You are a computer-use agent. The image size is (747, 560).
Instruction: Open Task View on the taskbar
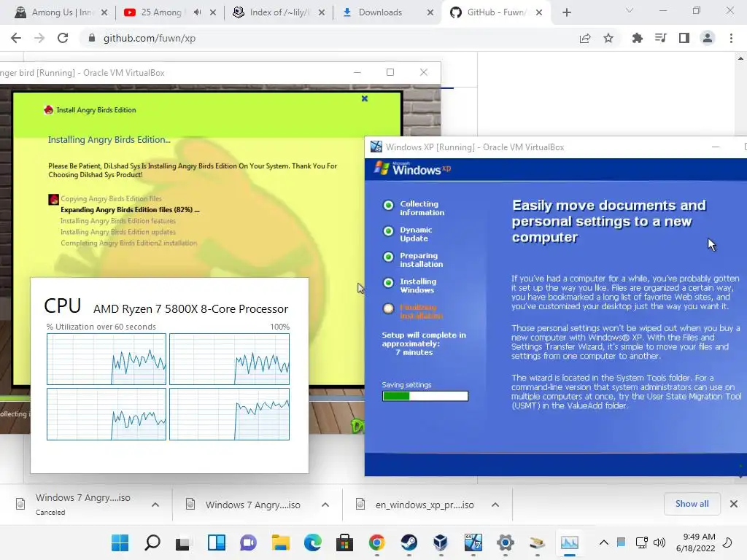coord(184,542)
